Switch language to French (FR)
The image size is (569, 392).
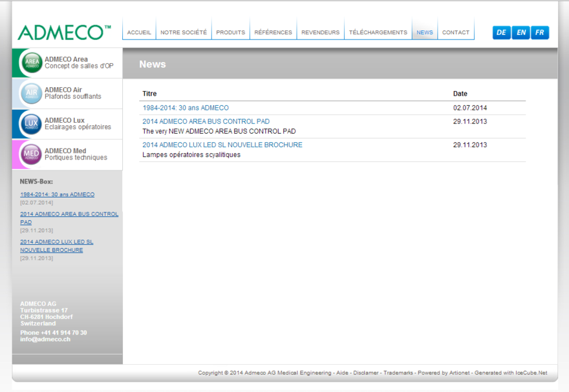(540, 32)
